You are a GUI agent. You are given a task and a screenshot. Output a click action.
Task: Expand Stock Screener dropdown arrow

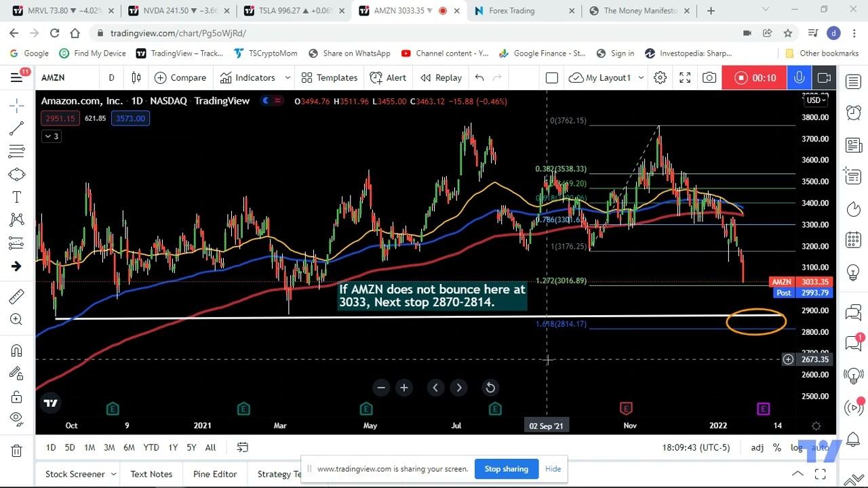pos(114,474)
